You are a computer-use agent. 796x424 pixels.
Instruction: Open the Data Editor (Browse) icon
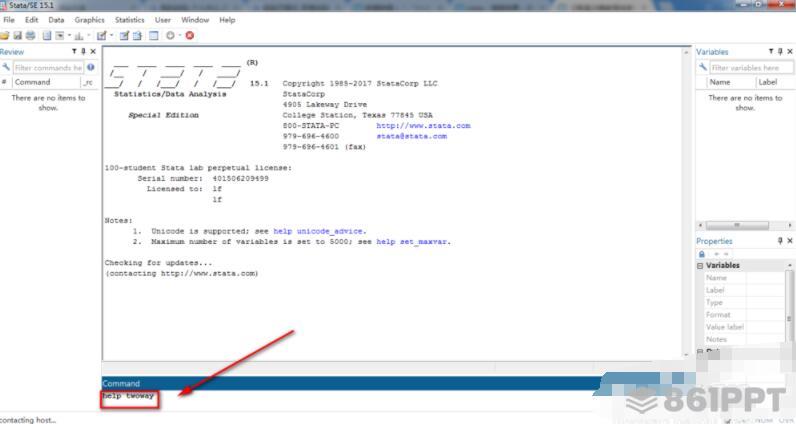(x=137, y=36)
